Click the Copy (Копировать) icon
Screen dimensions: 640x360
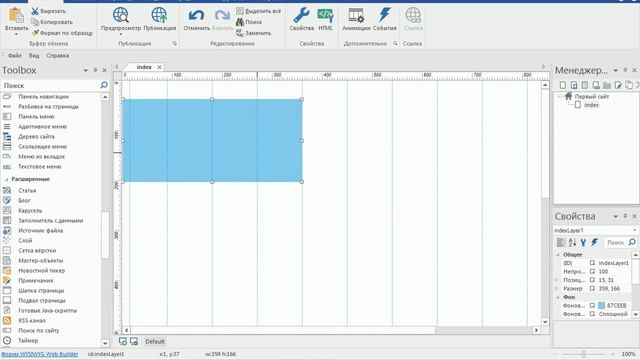35,22
